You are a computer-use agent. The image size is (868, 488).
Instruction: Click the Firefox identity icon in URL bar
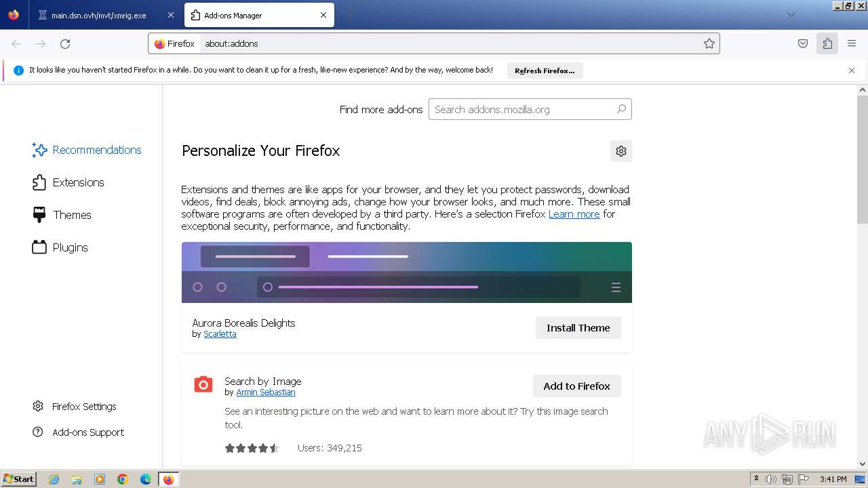(174, 43)
